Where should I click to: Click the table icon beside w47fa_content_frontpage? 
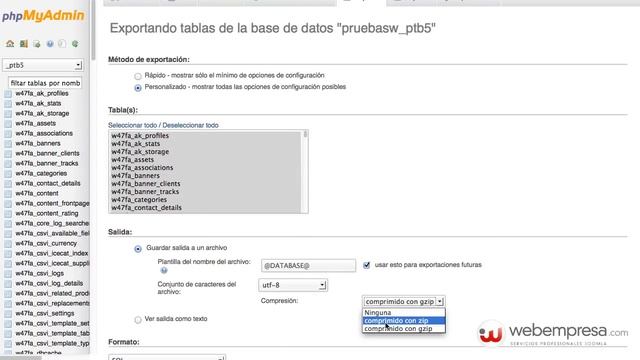click(8, 204)
